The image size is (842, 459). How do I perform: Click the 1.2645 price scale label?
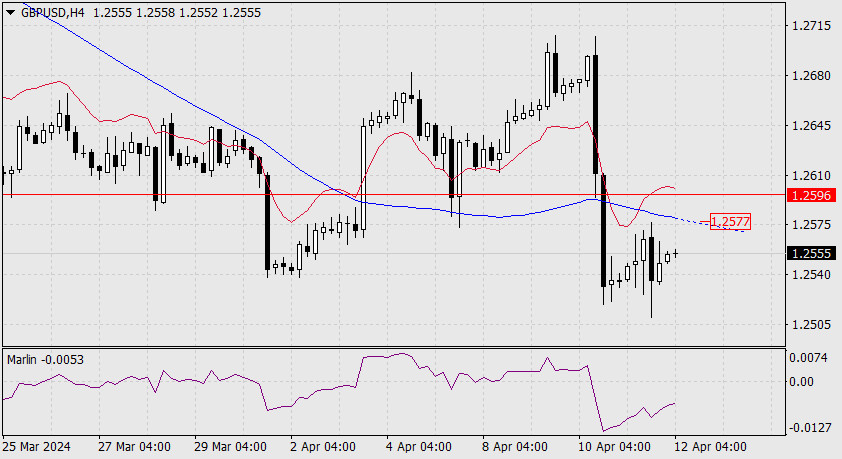point(811,126)
